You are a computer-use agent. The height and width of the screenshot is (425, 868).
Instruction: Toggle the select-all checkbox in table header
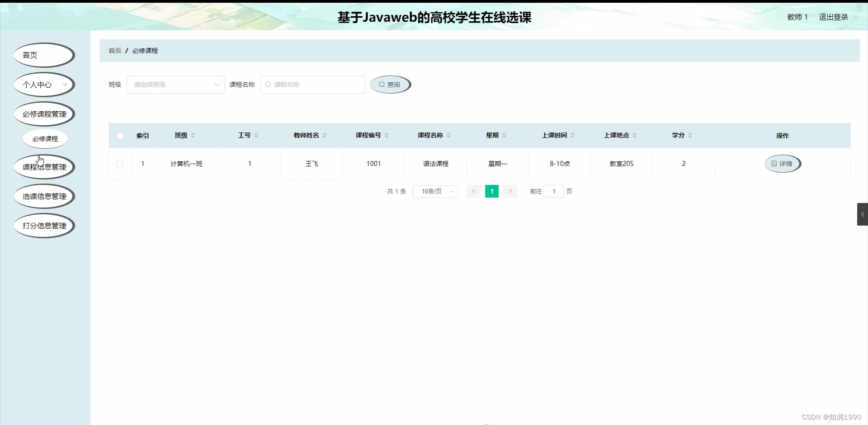[x=120, y=136]
